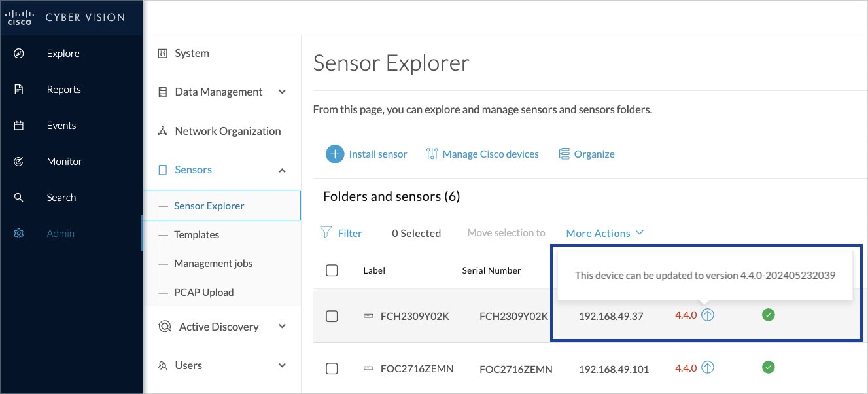Click the Network Organization icon
This screenshot has width=868, height=394.
[163, 132]
